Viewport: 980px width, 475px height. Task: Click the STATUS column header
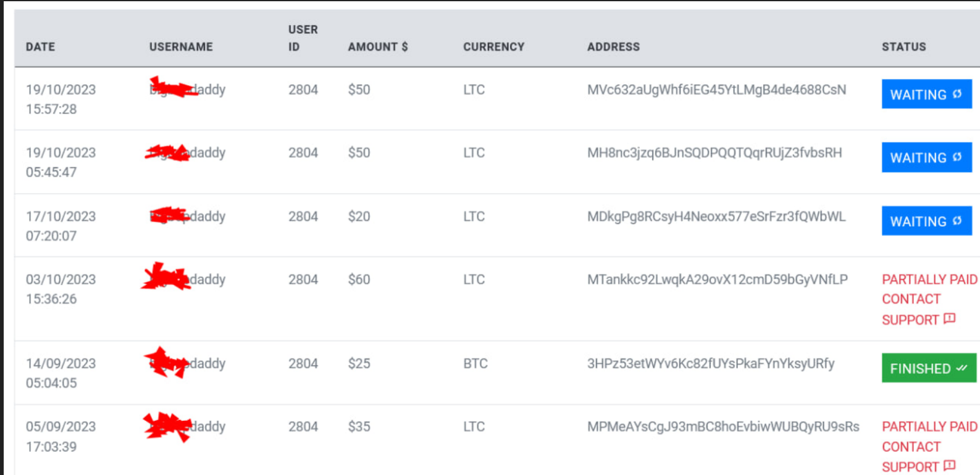click(x=904, y=47)
